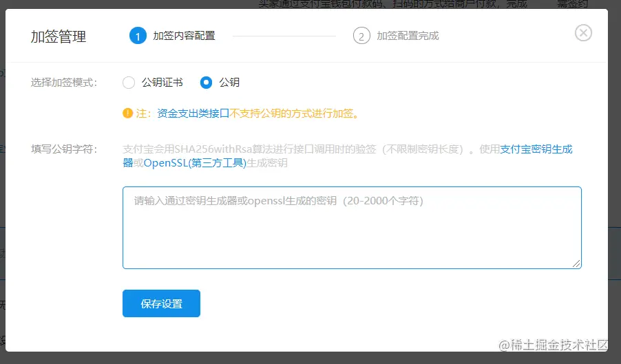
Task: Click the 加签配置完成 step label
Action: pyautogui.click(x=408, y=36)
